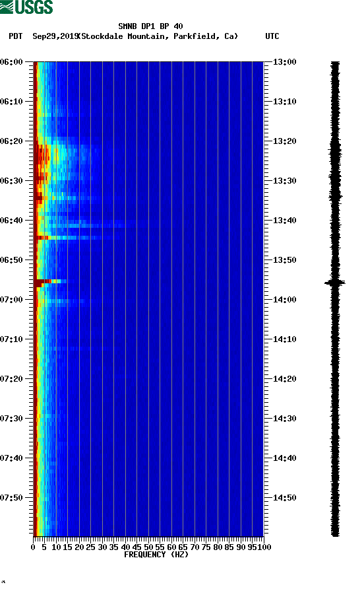Click the 13:20 UTC time label
Viewport: 364px width, 589px height.
pos(284,141)
